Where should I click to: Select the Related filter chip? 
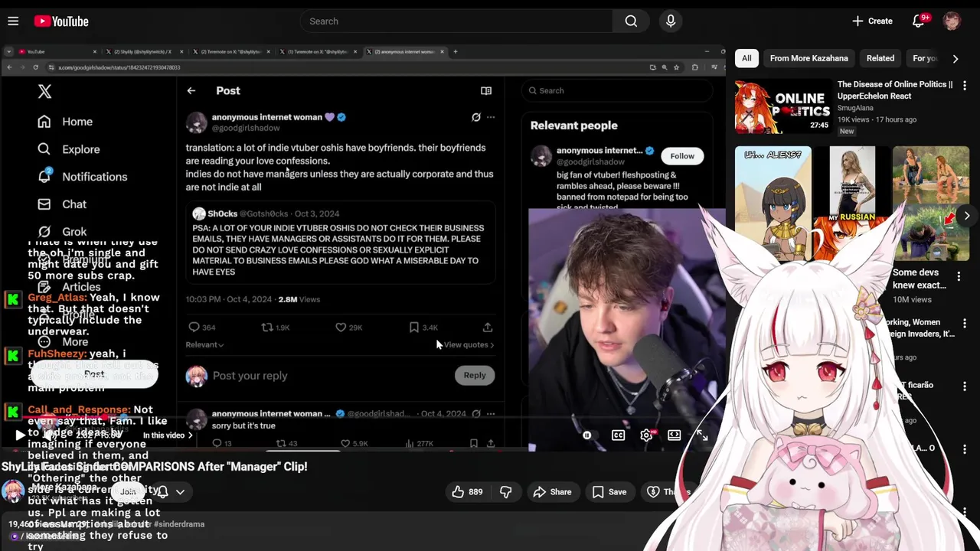click(x=880, y=58)
